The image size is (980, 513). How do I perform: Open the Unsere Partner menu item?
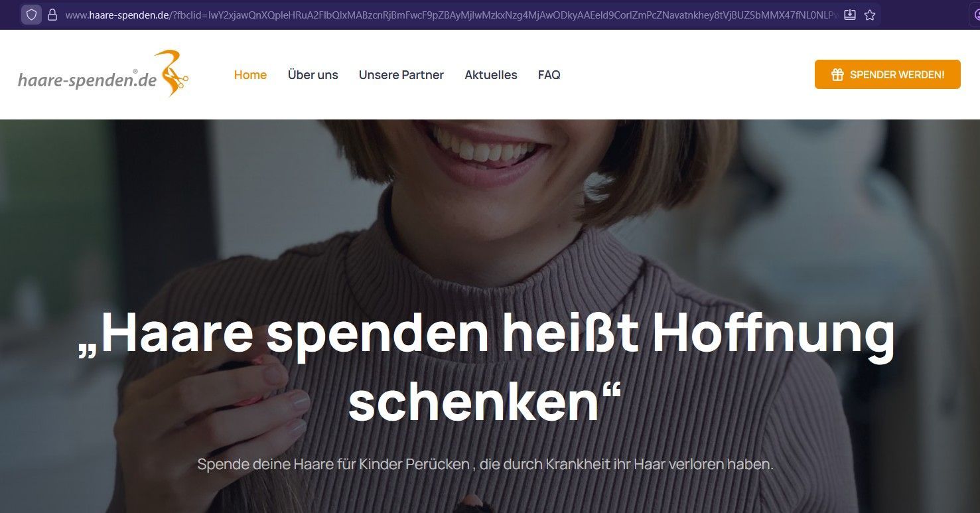(x=401, y=75)
